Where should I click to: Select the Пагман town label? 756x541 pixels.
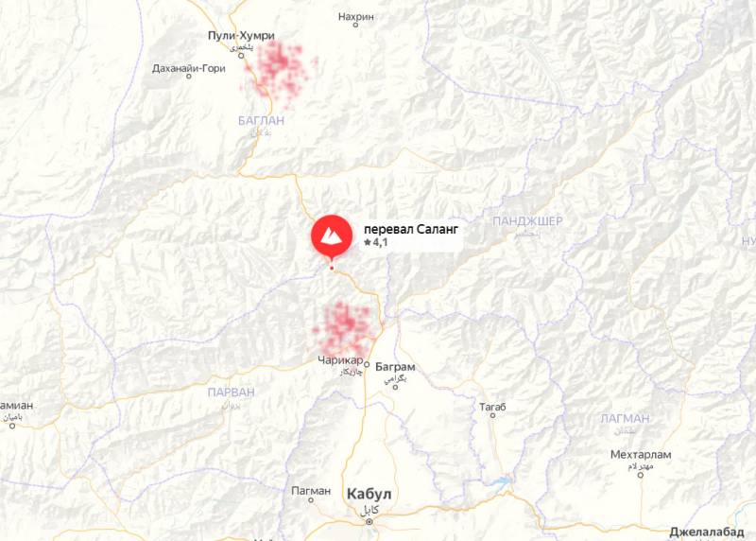coord(311,491)
